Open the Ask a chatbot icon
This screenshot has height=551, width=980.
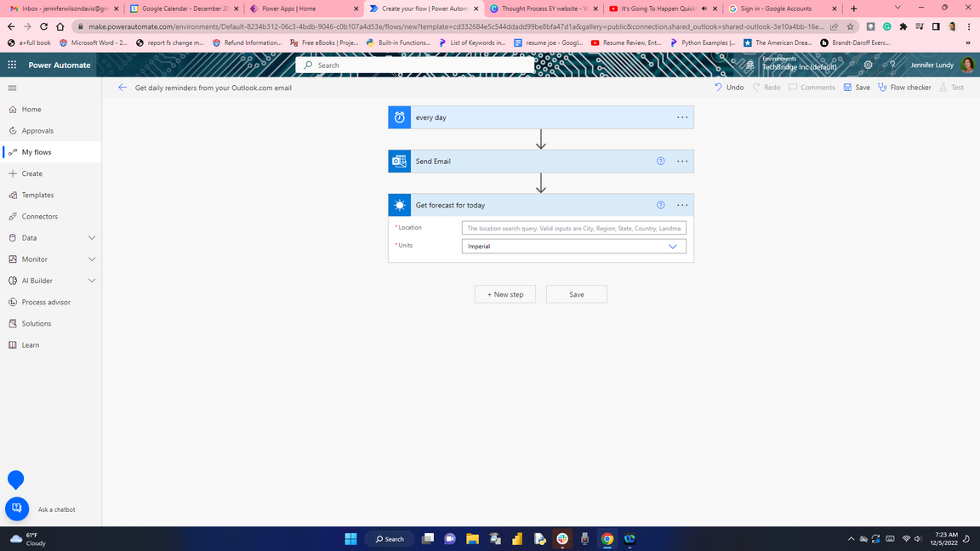[x=17, y=508]
